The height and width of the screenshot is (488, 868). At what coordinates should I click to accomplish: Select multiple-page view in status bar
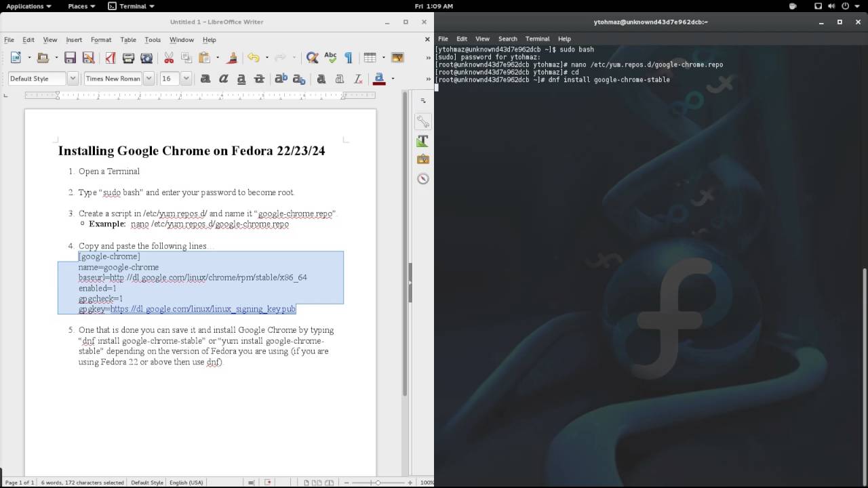pos(316,483)
